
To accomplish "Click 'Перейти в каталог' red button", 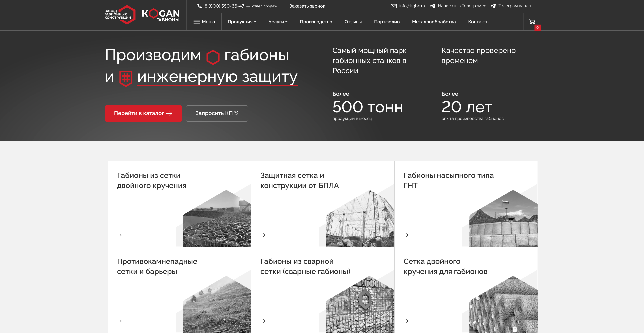I will 143,113.
